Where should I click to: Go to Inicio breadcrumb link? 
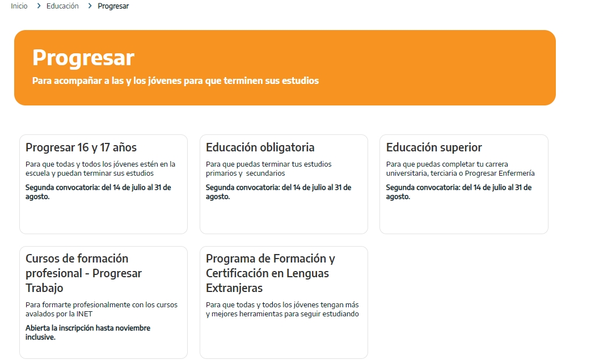[x=19, y=6]
